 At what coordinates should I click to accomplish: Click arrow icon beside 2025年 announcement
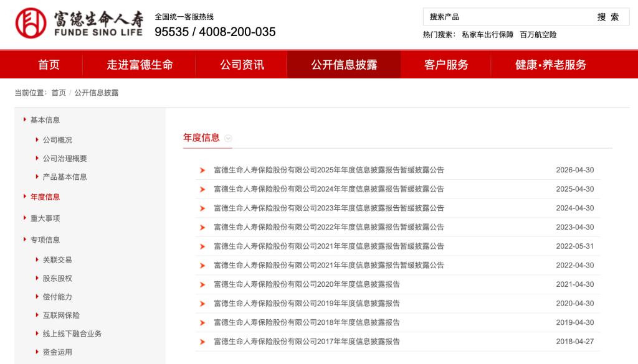[x=202, y=170]
